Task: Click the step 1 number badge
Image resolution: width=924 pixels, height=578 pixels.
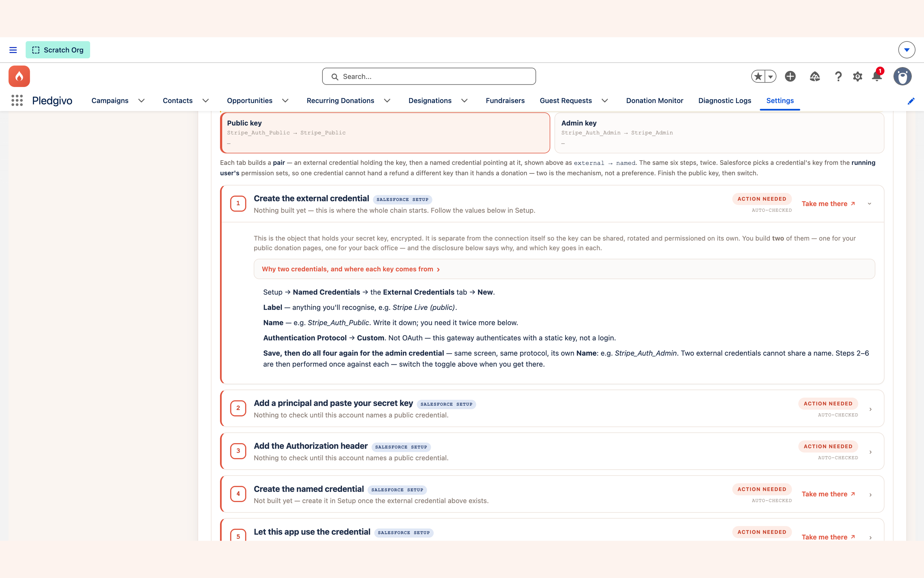Action: point(238,203)
